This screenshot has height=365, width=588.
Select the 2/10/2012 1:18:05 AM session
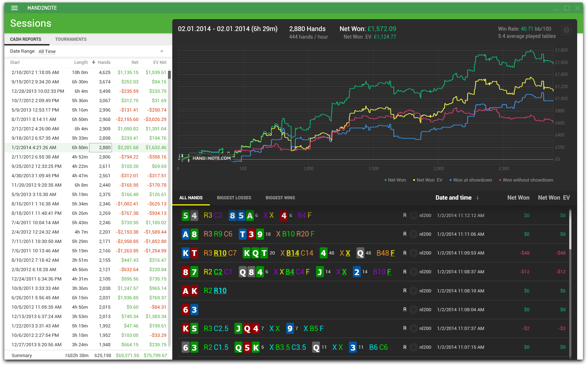click(86, 73)
